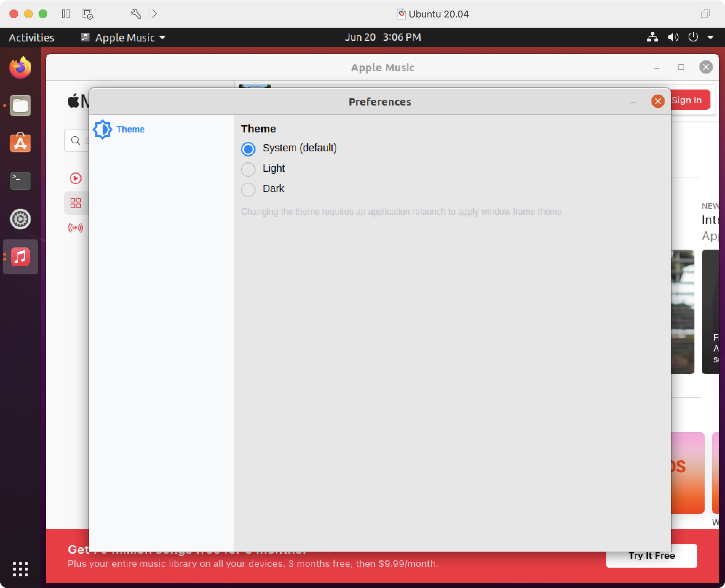Image resolution: width=725 pixels, height=588 pixels.
Task: Click pink playlist artwork thumbnail
Action: point(688,473)
